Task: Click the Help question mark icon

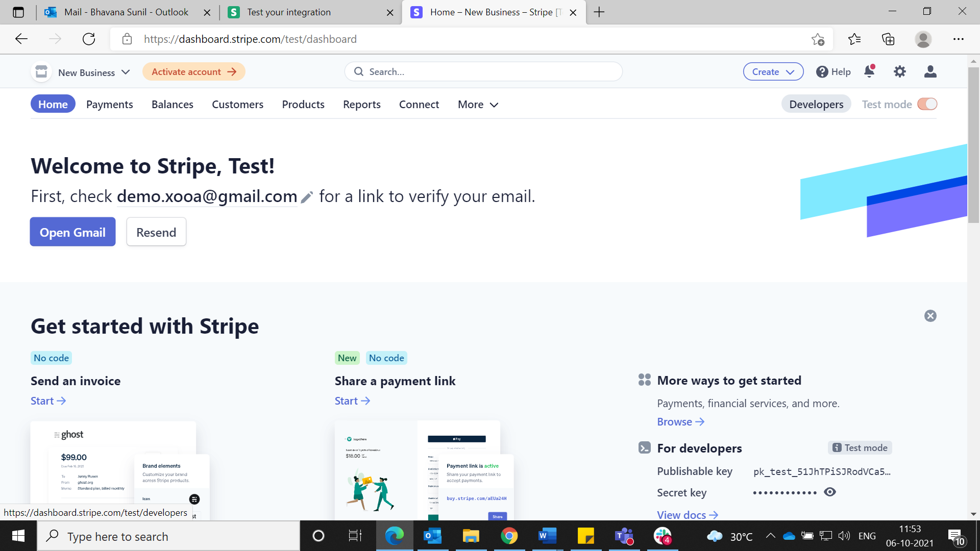Action: tap(822, 72)
